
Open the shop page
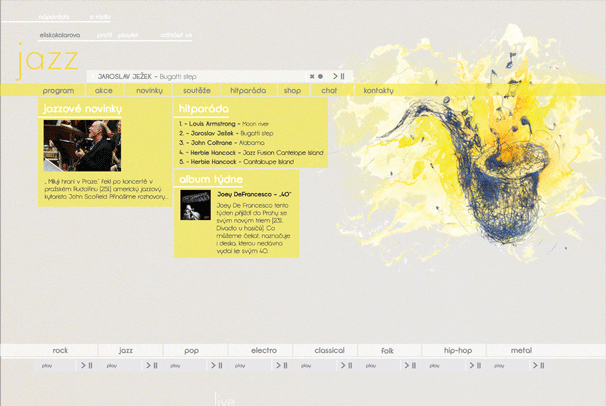pyautogui.click(x=292, y=91)
